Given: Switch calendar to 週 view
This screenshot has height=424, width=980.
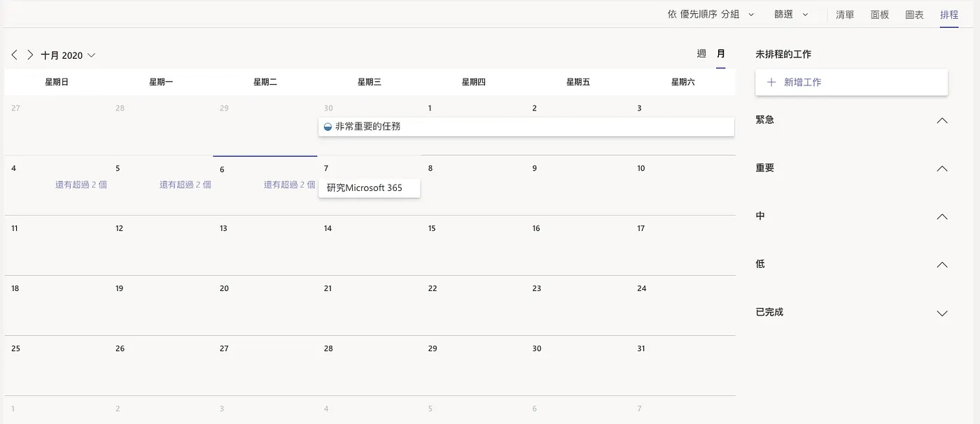Looking at the screenshot, I should [x=701, y=54].
